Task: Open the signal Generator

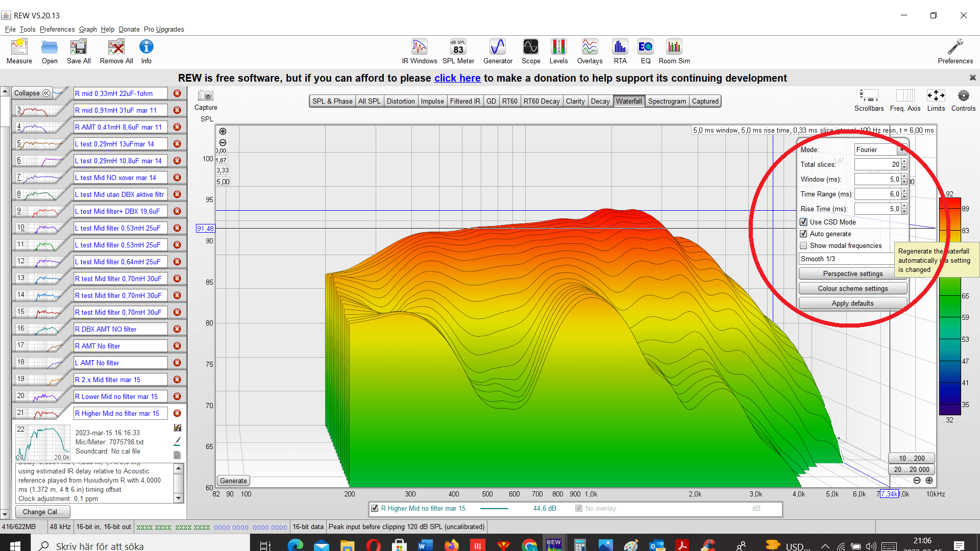Action: [498, 52]
